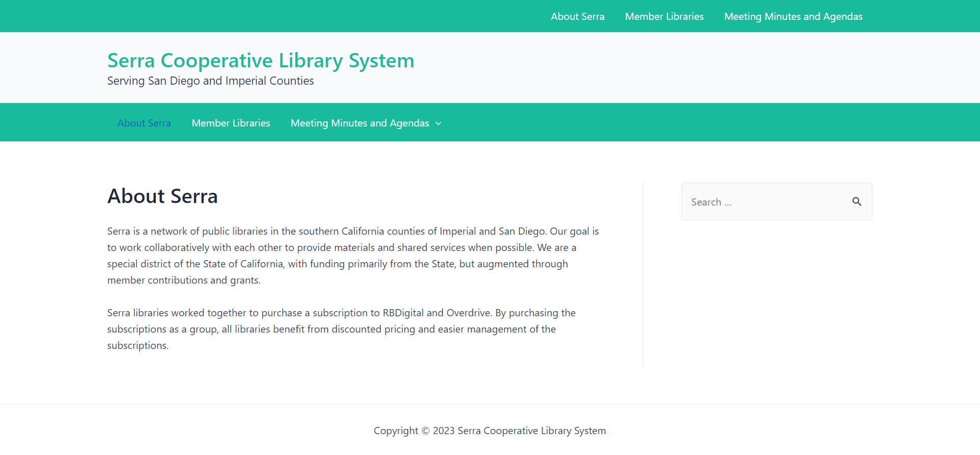This screenshot has height=455, width=980.
Task: Click the magnifying glass search icon
Action: tap(856, 201)
